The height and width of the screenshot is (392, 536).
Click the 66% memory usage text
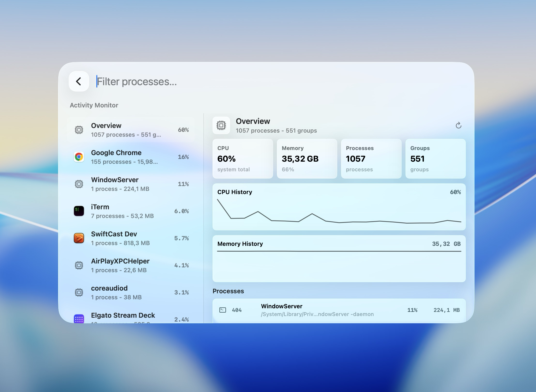click(288, 169)
